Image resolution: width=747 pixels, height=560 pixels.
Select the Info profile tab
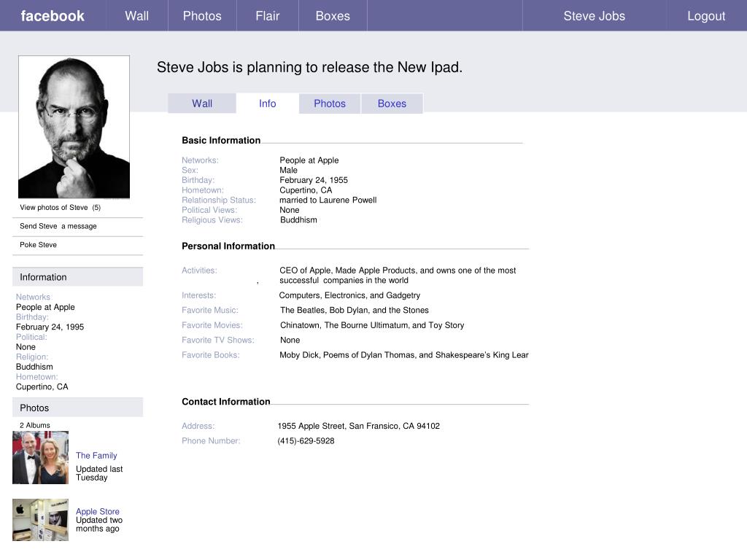(x=267, y=104)
